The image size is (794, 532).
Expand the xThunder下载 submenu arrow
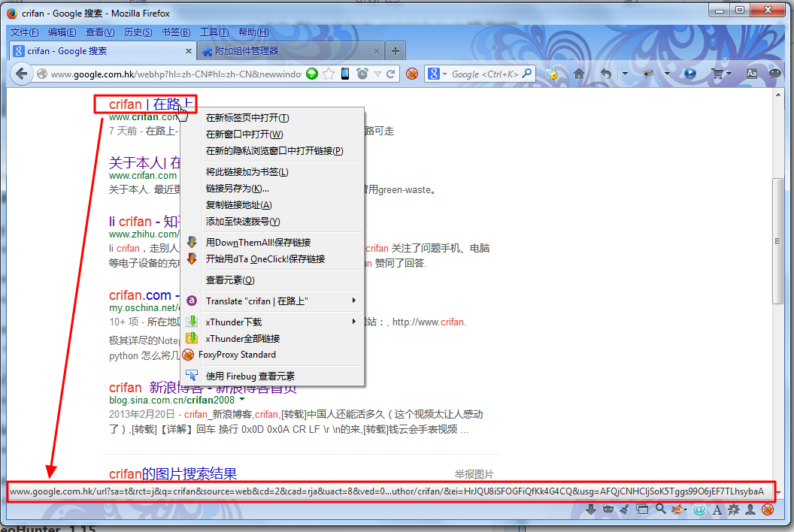tap(353, 322)
